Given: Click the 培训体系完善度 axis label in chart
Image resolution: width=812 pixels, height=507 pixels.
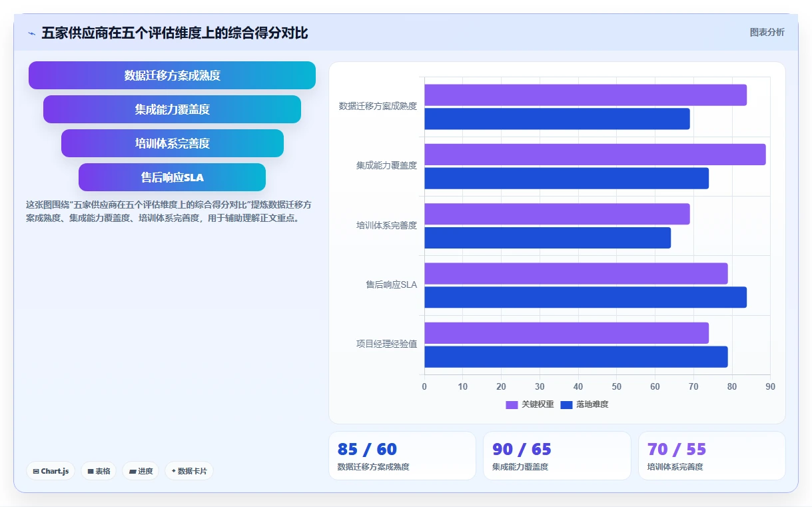Looking at the screenshot, I should pyautogui.click(x=386, y=225).
